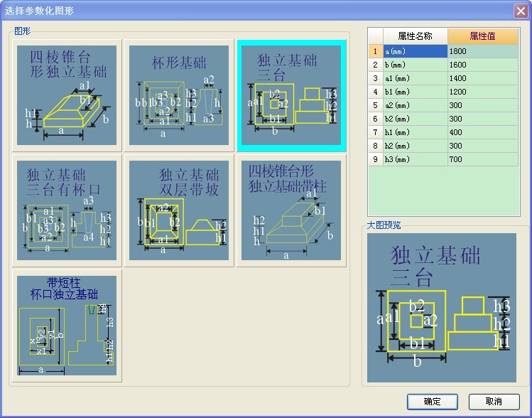Edit the a1(mm) value 1400
Viewport: 532px width, 418px height.
pos(483,78)
